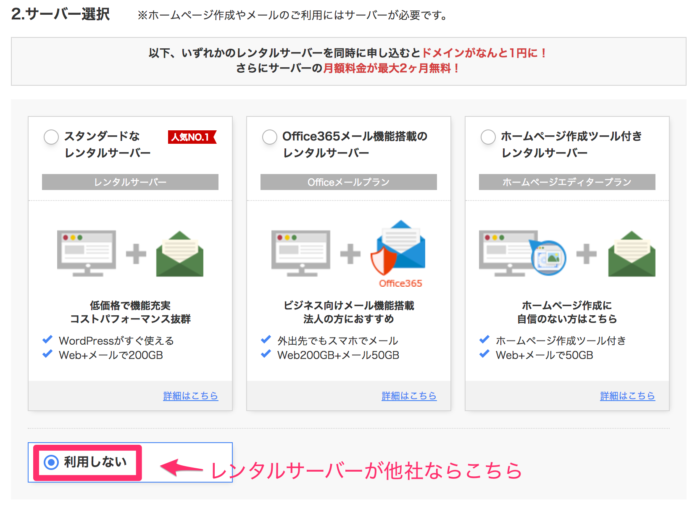The image size is (700, 512).
Task: Click the gray ホームページエディタープラン plan label
Action: (x=567, y=182)
